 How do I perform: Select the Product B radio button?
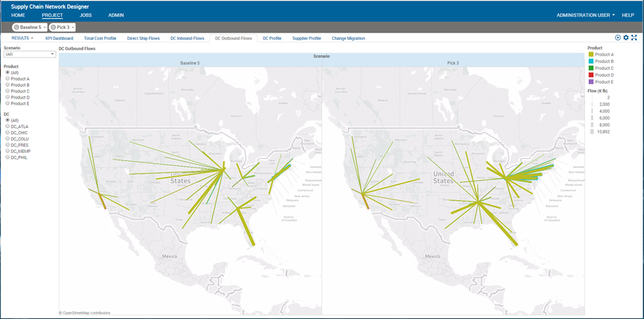(7, 85)
